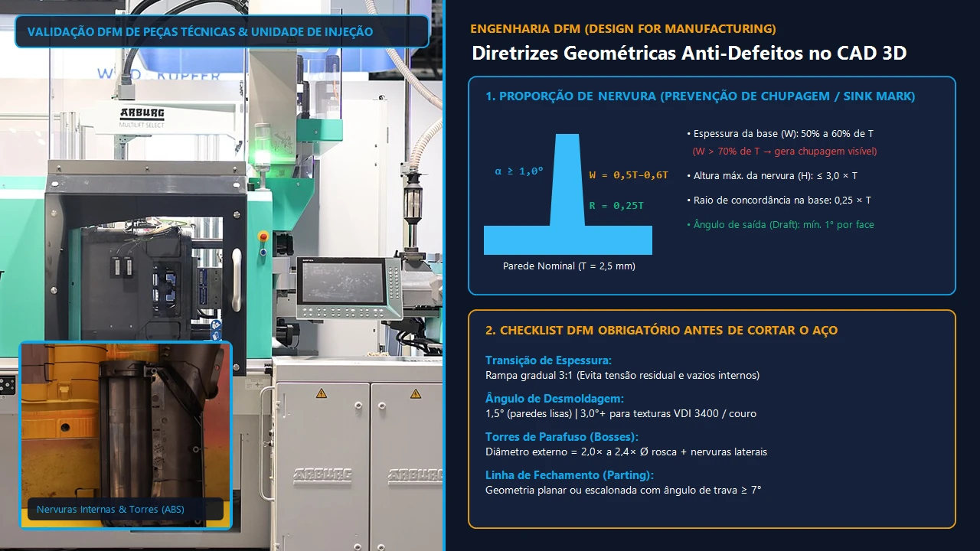Click red warning 'W > 70% de T → gera chupagem visível'

785,152
